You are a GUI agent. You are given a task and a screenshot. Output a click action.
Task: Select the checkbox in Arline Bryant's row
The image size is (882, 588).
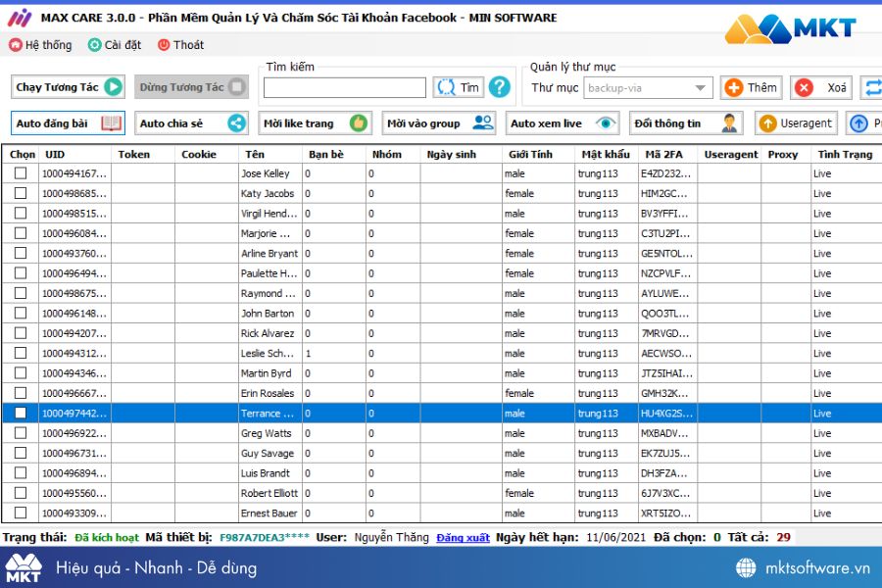pos(21,253)
